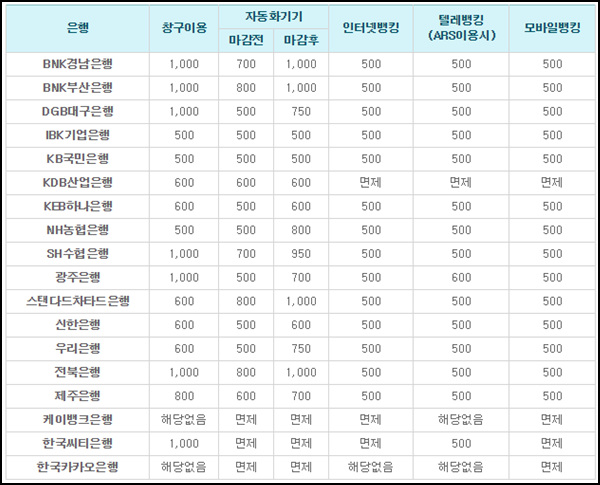The width and height of the screenshot is (600, 485).
Task: Click the 마감후 sub-header
Action: click(301, 40)
